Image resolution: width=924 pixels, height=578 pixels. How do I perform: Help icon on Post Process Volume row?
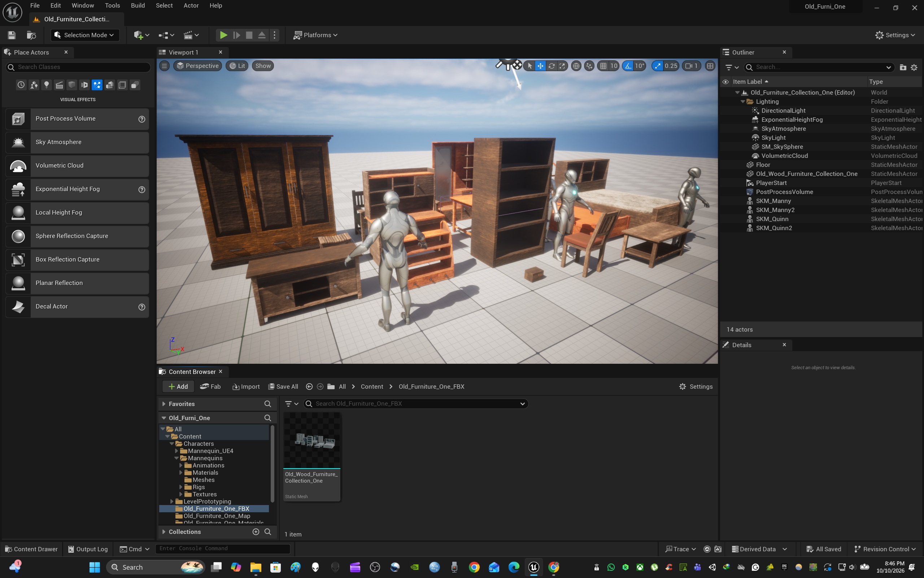click(x=141, y=119)
